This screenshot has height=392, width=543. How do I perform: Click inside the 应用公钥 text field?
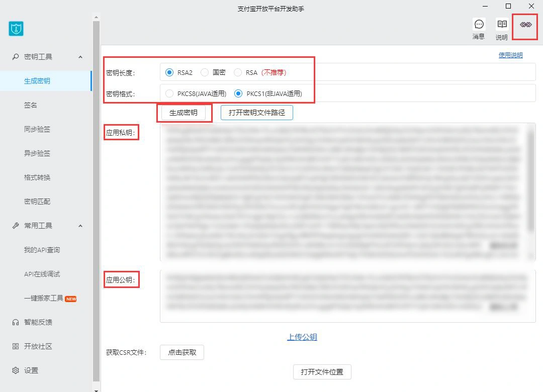[347, 297]
